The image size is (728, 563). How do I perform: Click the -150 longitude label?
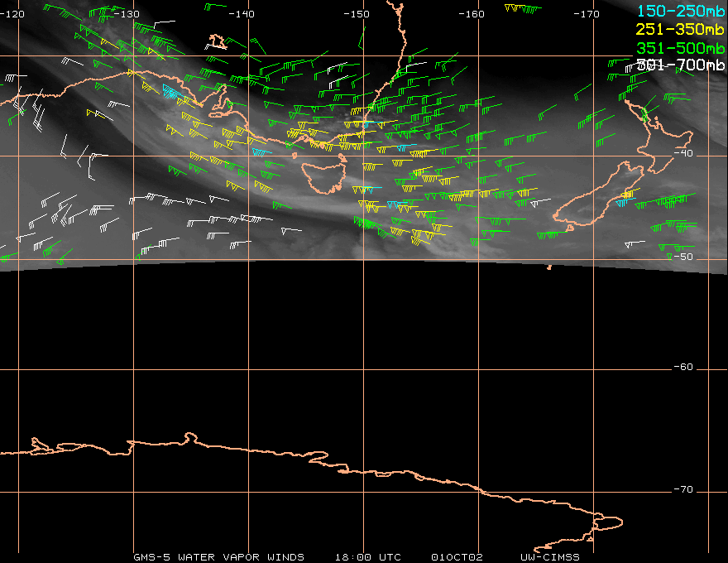tap(357, 14)
